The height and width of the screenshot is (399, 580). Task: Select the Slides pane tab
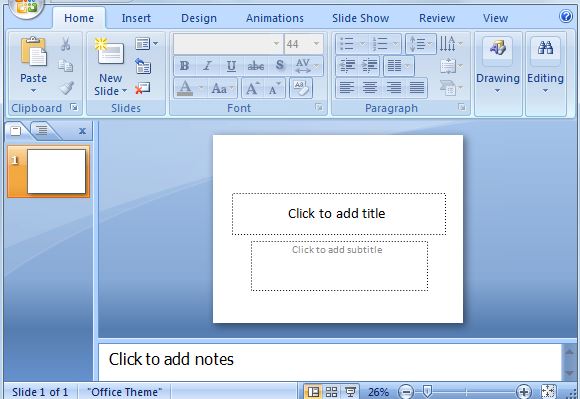(16, 131)
